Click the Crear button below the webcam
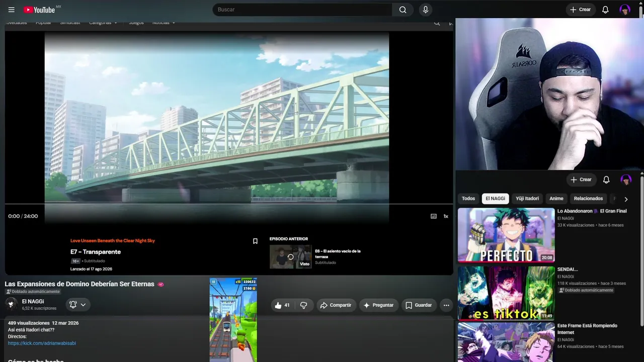Image resolution: width=644 pixels, height=362 pixels. click(581, 179)
